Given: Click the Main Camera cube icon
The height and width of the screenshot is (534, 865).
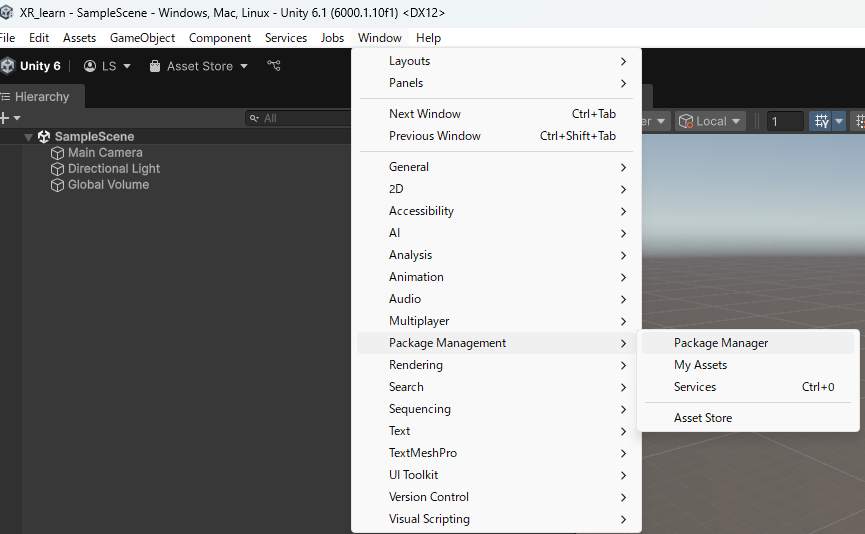Looking at the screenshot, I should click(x=57, y=153).
